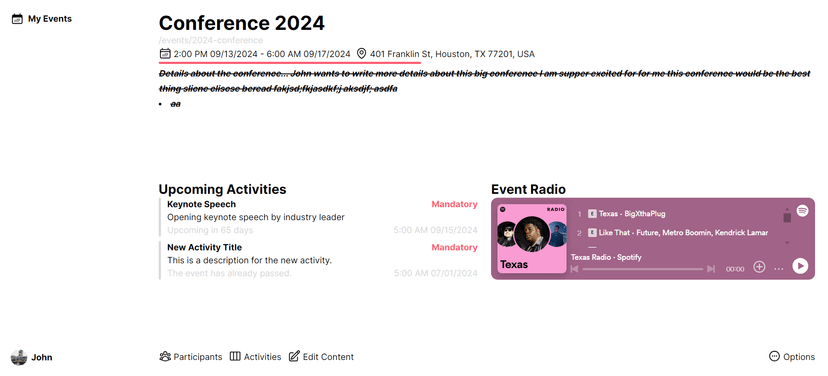Open the Activities section
The width and height of the screenshot is (828, 376).
[256, 357]
